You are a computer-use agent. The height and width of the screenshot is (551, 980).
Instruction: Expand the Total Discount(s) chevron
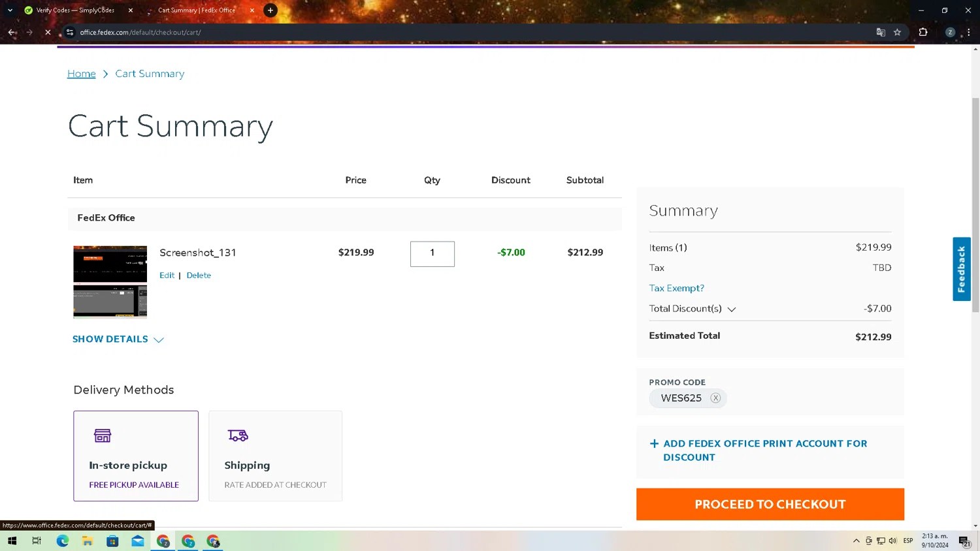pos(732,309)
